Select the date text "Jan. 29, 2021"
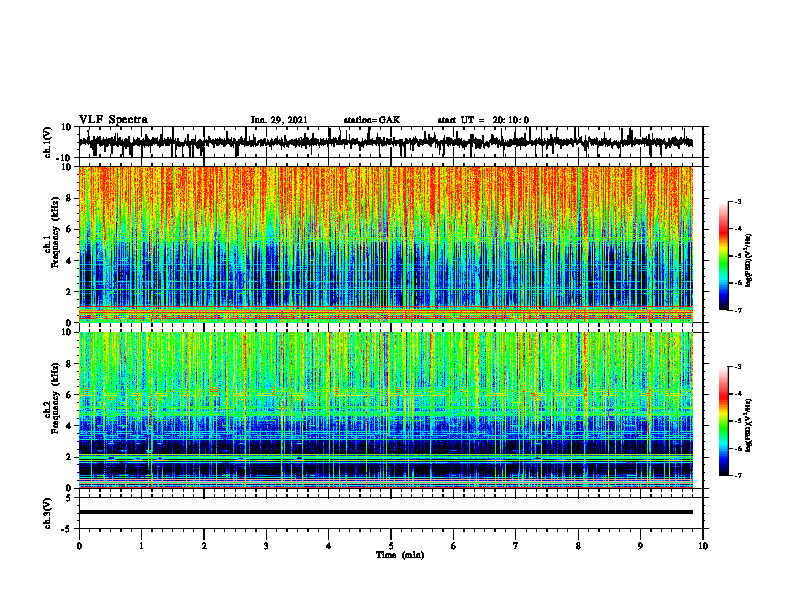This screenshot has height=612, width=792. coord(279,120)
